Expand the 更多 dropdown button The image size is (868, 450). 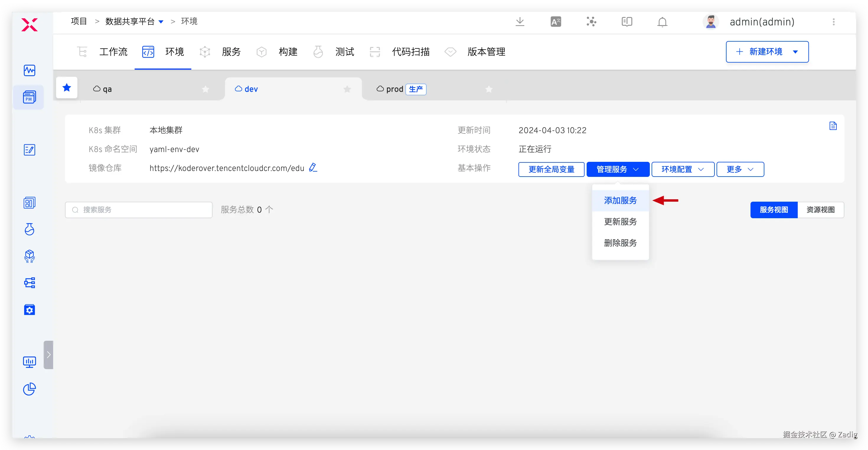pyautogui.click(x=740, y=169)
